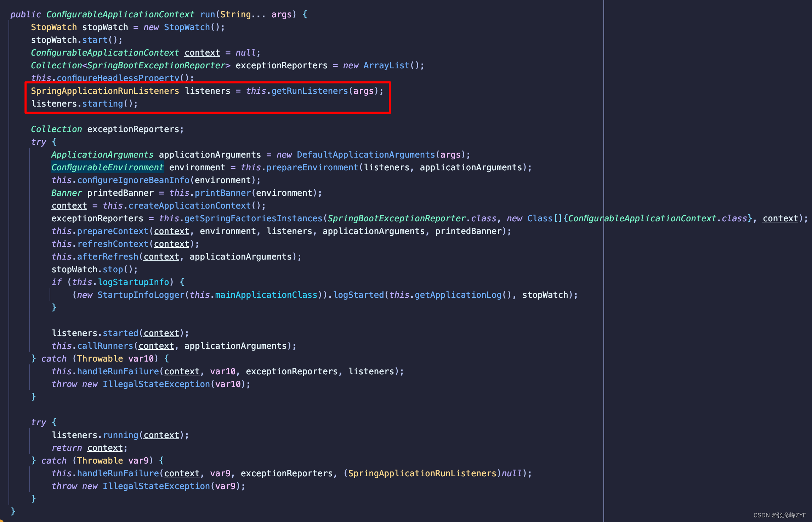This screenshot has height=522, width=812.
Task: Click 'Throwable var10' catch parameter
Action: click(115, 359)
